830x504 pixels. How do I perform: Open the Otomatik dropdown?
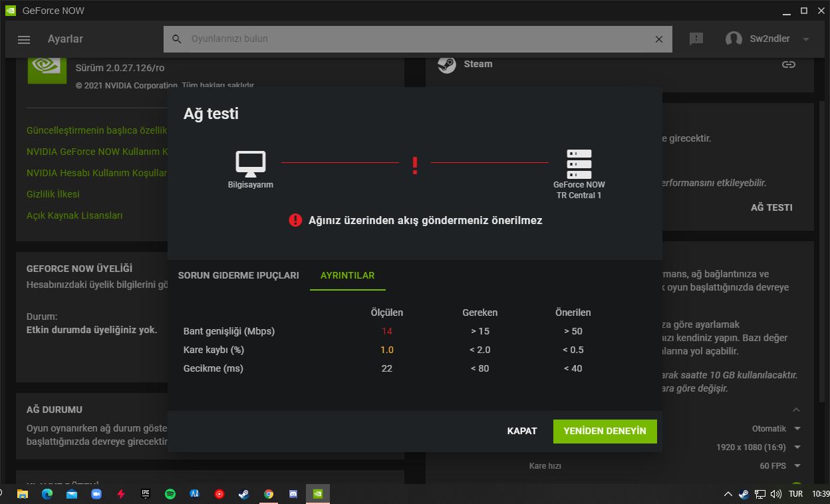pos(776,429)
